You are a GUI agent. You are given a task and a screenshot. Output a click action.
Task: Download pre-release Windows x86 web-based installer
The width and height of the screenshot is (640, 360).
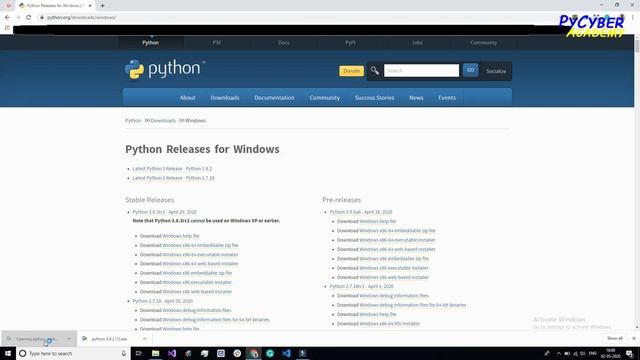coord(394,277)
